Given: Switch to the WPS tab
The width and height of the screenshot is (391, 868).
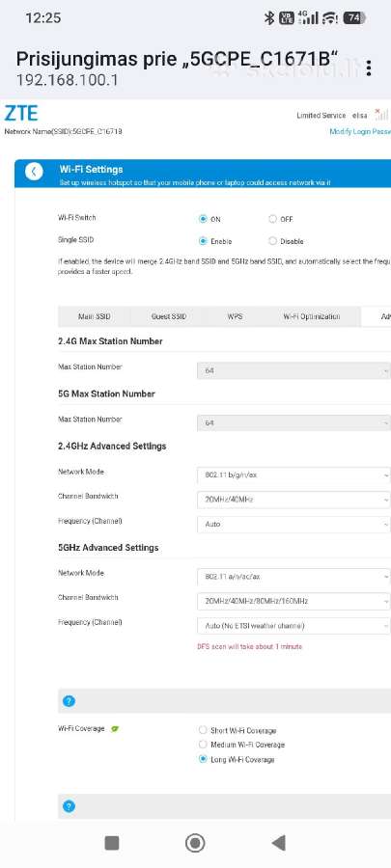Looking at the screenshot, I should click(x=235, y=316).
